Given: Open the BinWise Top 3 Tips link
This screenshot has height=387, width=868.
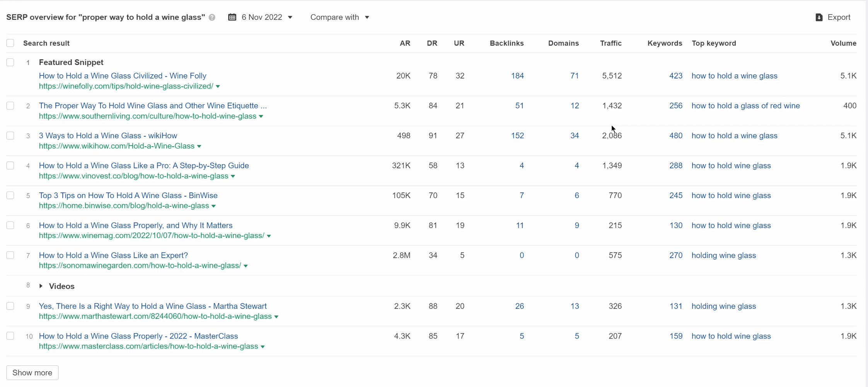Looking at the screenshot, I should 128,195.
